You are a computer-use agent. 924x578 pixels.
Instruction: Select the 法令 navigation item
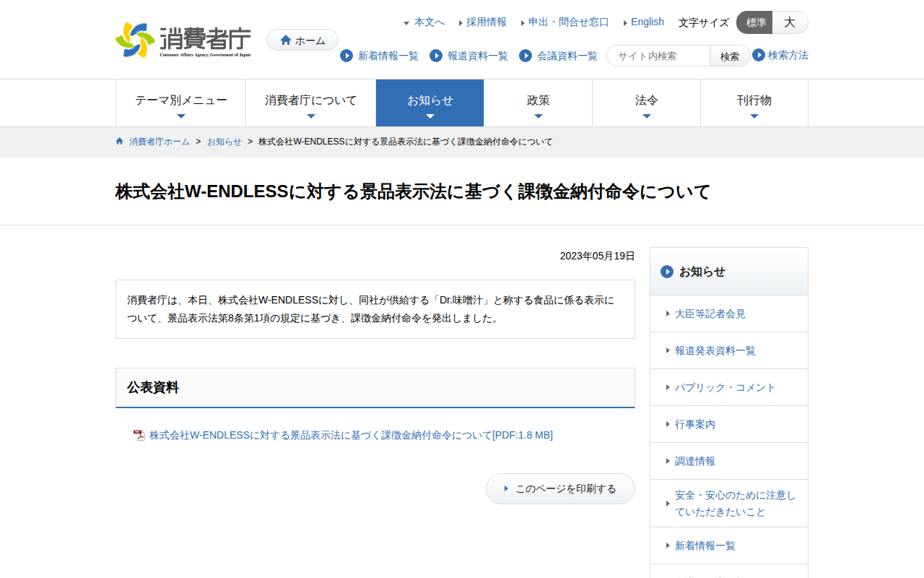pos(646,103)
